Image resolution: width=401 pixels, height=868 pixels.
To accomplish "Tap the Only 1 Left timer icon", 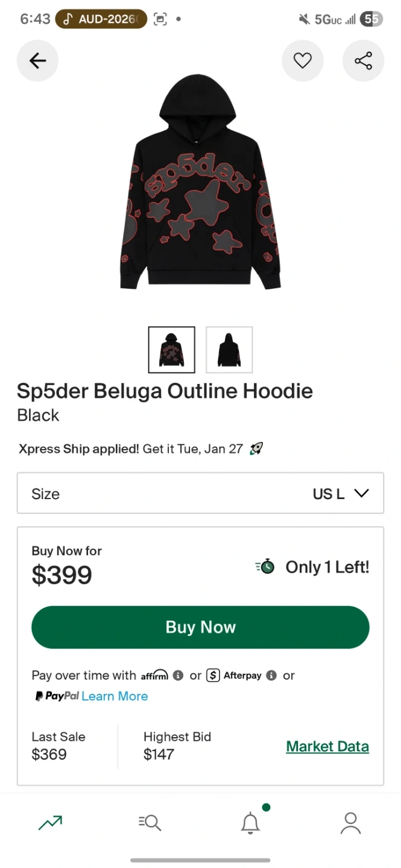I will [265, 567].
